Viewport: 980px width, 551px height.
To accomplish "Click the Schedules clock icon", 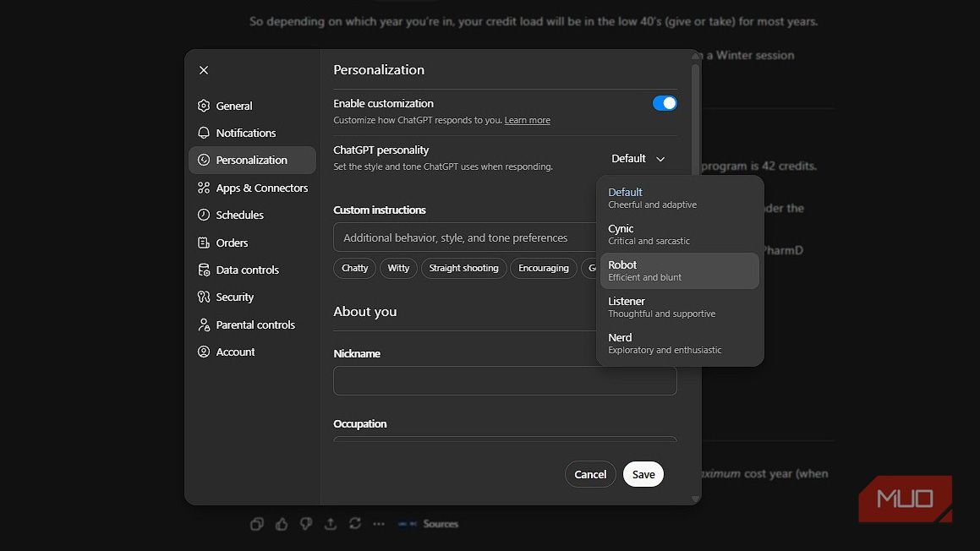I will pos(204,215).
